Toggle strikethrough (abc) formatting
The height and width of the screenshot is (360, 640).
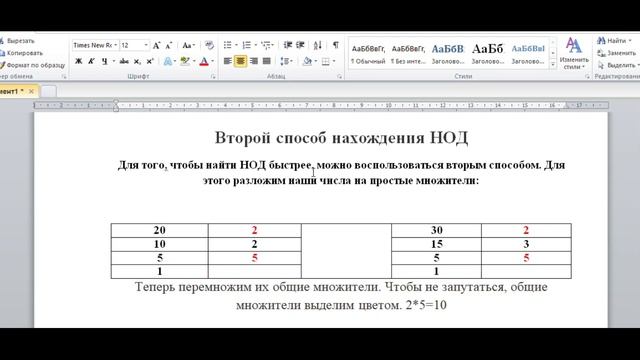point(124,61)
